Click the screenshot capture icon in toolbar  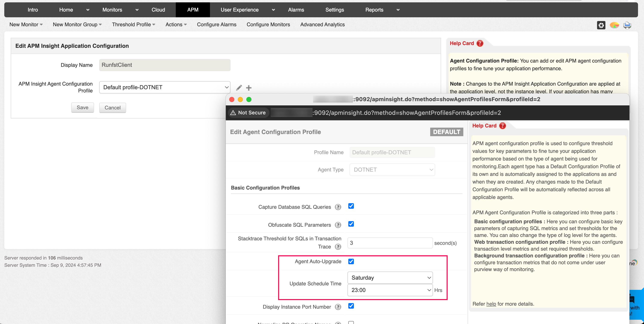click(601, 25)
